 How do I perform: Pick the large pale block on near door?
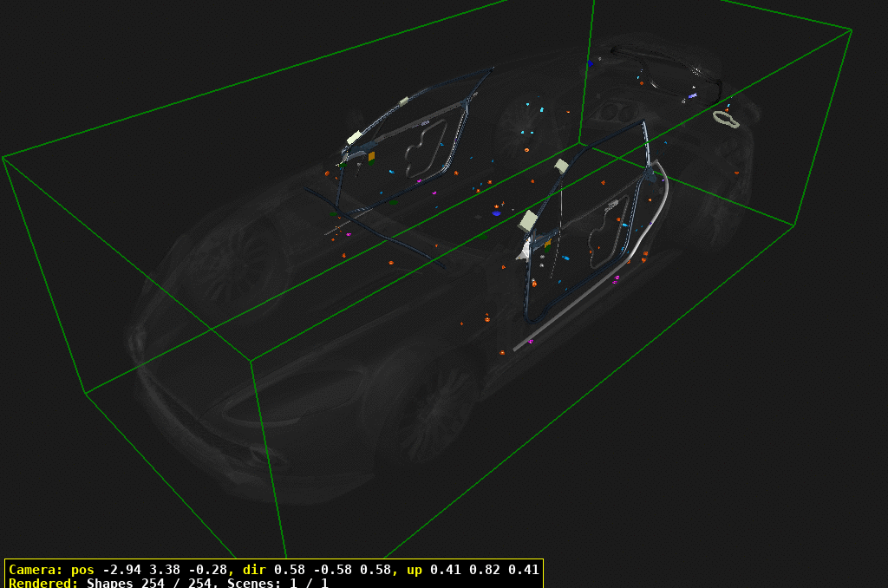pos(528,221)
